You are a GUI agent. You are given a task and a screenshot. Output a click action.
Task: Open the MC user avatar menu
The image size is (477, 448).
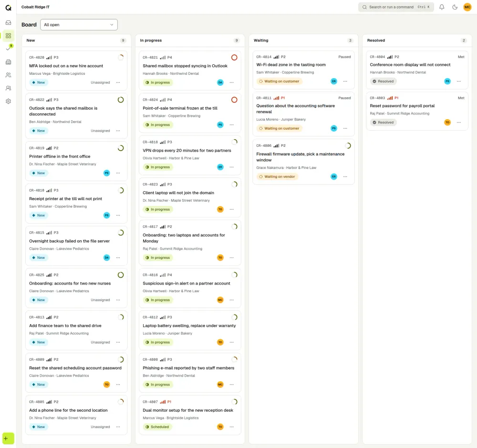coord(467,7)
